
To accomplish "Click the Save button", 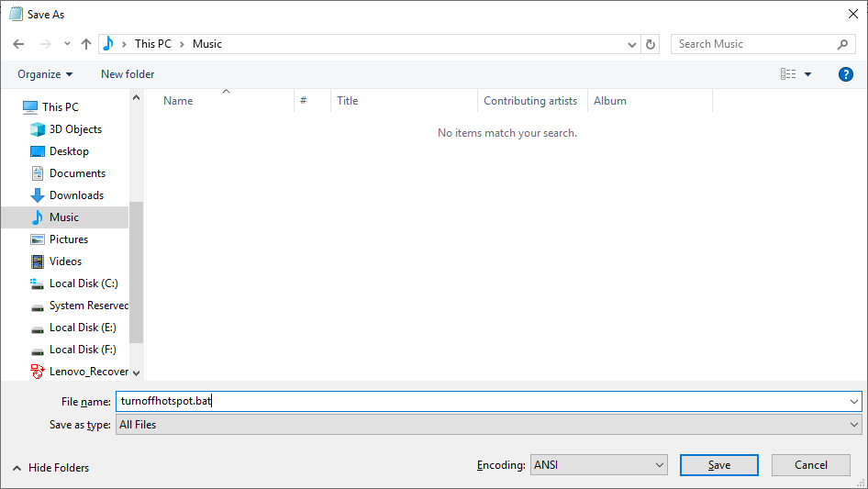I will tap(719, 465).
